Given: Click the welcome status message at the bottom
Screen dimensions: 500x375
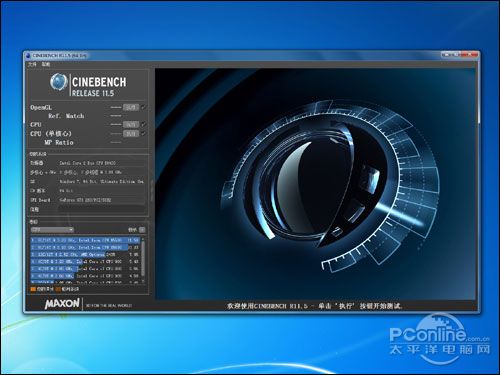Looking at the screenshot, I should 315,306.
